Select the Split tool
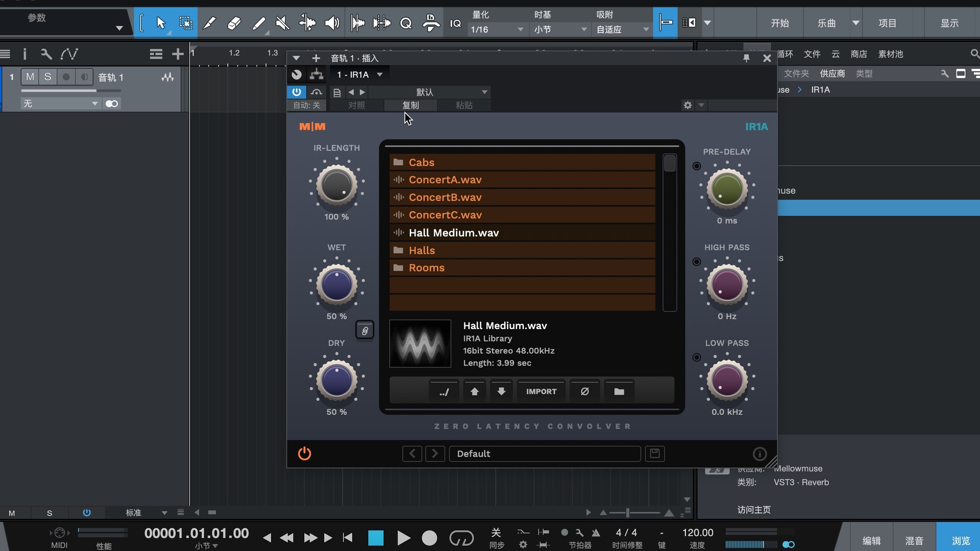Viewport: 980px width, 551px height. [x=209, y=23]
